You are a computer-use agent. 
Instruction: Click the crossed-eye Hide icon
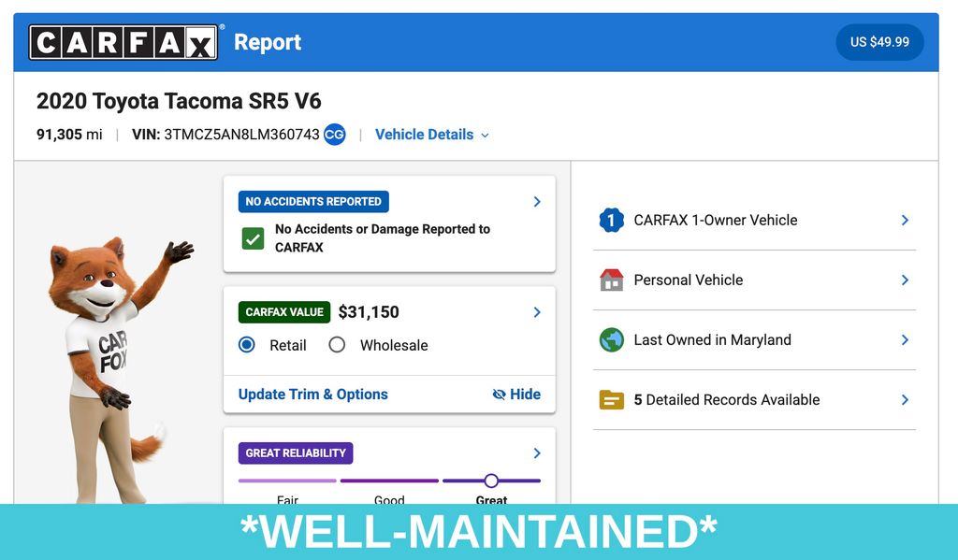coord(499,395)
